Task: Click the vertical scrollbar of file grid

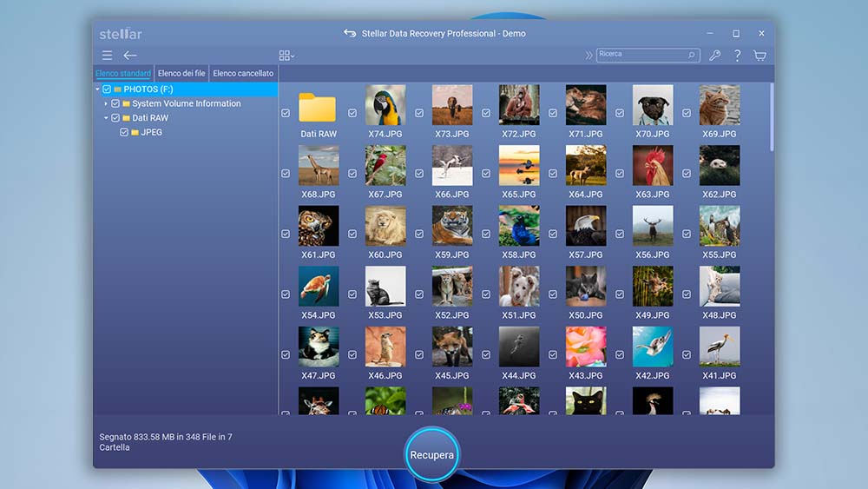Action: click(772, 117)
